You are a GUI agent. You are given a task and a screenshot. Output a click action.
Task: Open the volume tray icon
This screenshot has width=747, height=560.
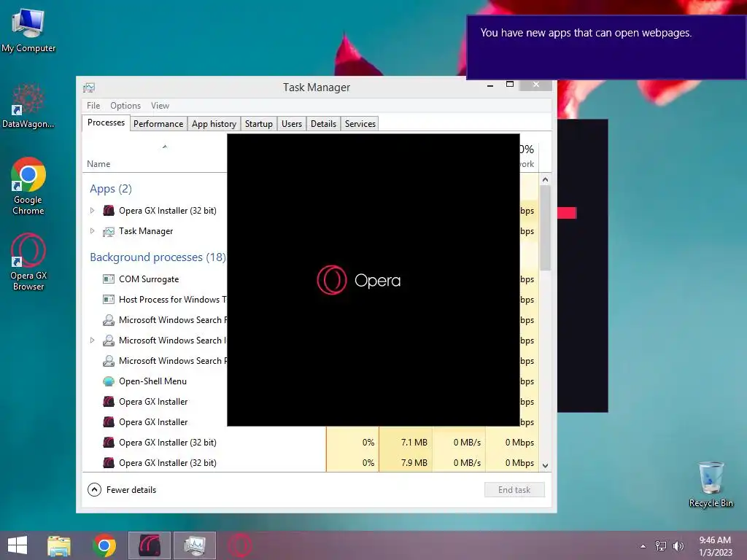678,545
